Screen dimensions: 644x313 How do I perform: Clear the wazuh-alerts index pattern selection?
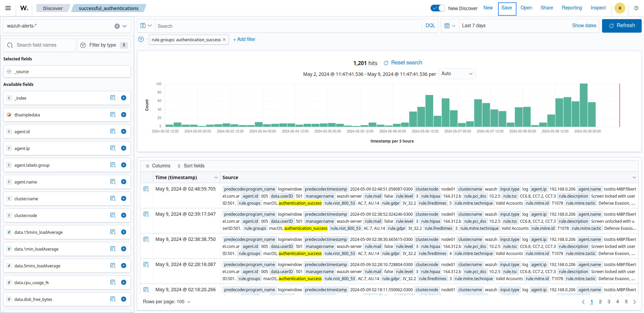coord(117,26)
